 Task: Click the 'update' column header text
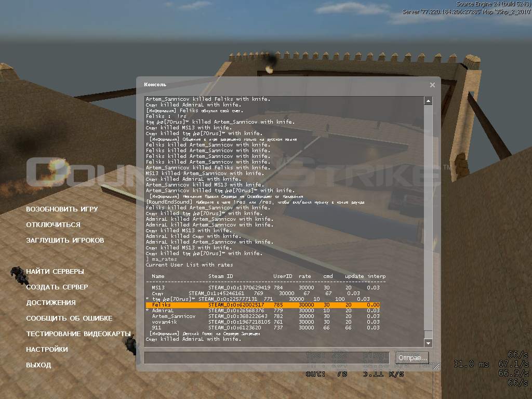click(x=354, y=276)
